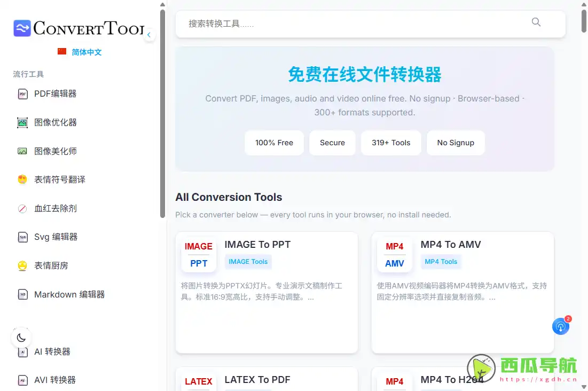Collapse the sidebar with the chevron button

tap(149, 35)
